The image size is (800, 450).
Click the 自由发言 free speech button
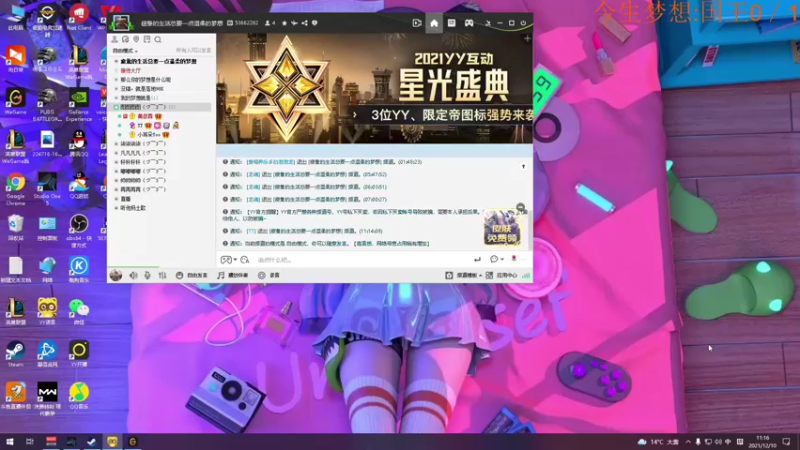point(192,276)
